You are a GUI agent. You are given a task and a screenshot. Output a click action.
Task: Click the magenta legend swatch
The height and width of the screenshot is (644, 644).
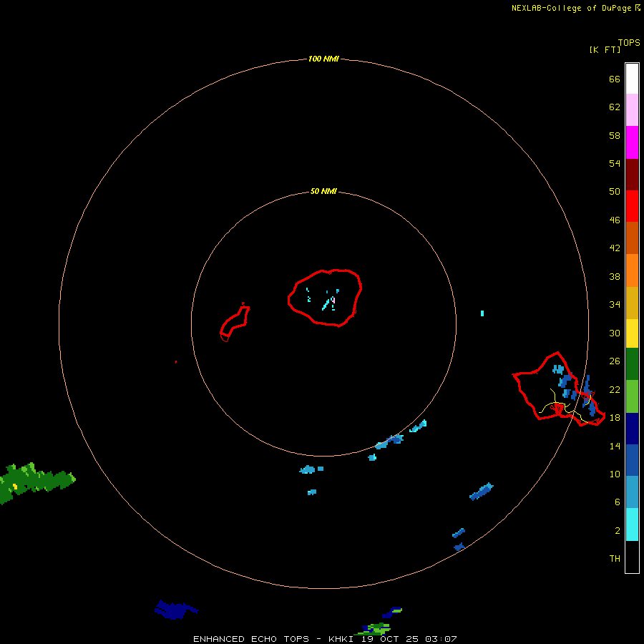(x=632, y=142)
